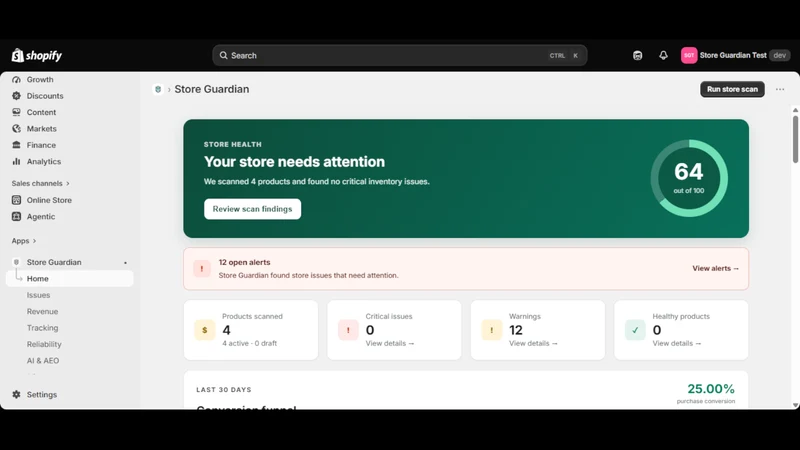Open the Sidekick assistant icon in top bar
This screenshot has width=800, height=450.
point(637,55)
